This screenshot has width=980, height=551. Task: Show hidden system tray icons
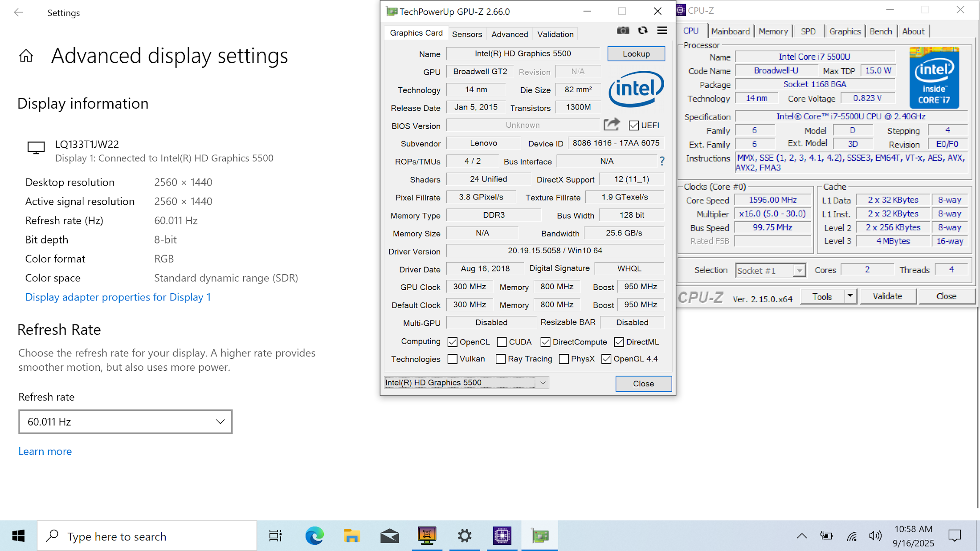pos(802,536)
